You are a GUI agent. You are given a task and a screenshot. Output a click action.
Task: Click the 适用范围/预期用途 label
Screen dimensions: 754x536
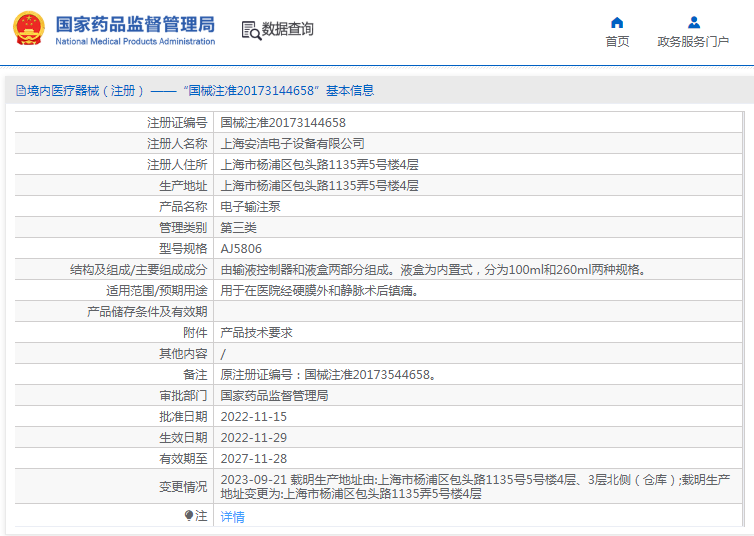tap(157, 291)
